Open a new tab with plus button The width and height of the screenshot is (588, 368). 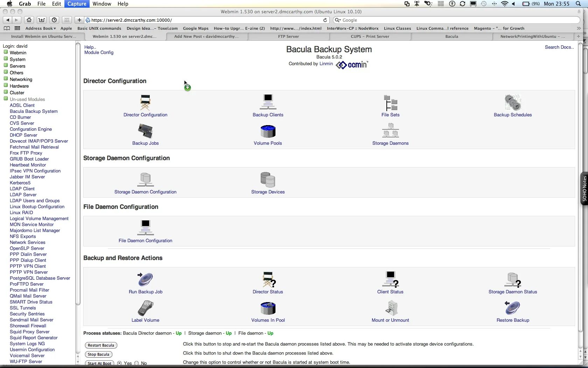[579, 36]
